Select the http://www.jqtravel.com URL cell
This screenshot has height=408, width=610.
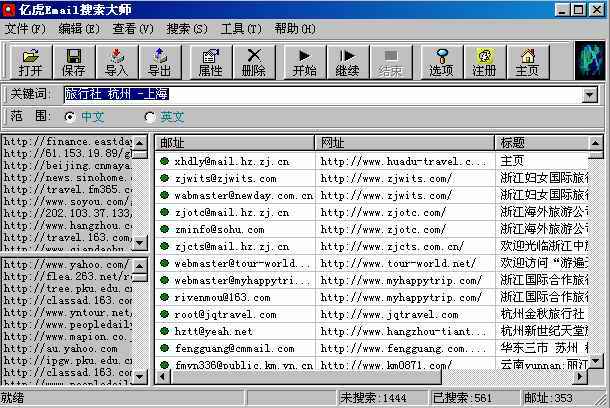pyautogui.click(x=405, y=314)
